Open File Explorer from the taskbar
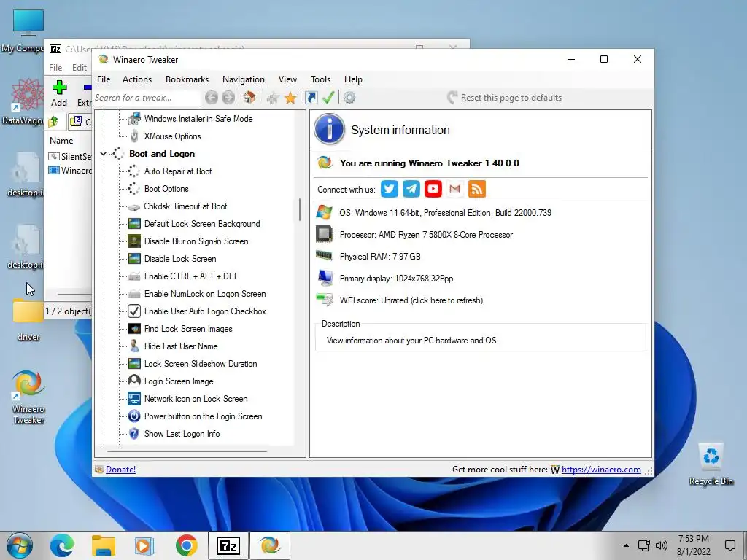This screenshot has width=747, height=560. pyautogui.click(x=104, y=545)
